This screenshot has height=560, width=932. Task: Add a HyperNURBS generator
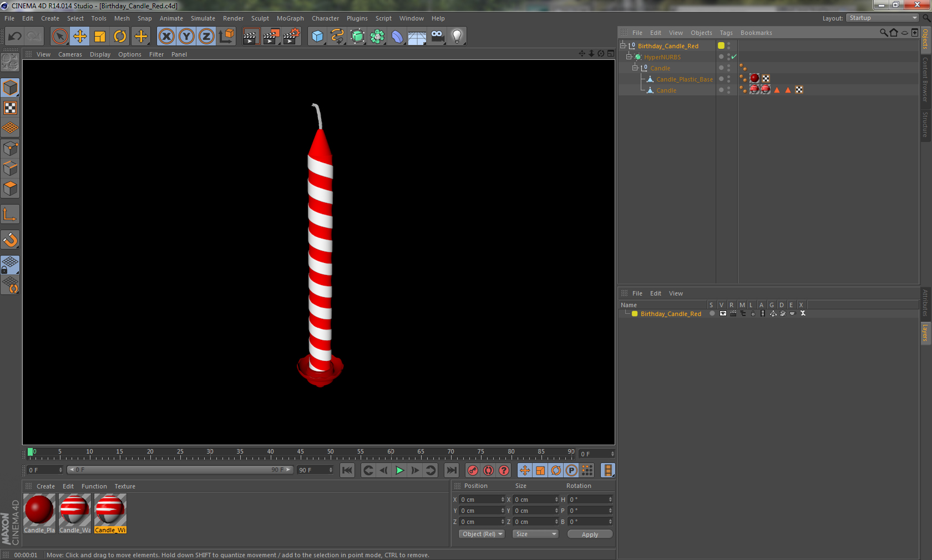pyautogui.click(x=357, y=37)
